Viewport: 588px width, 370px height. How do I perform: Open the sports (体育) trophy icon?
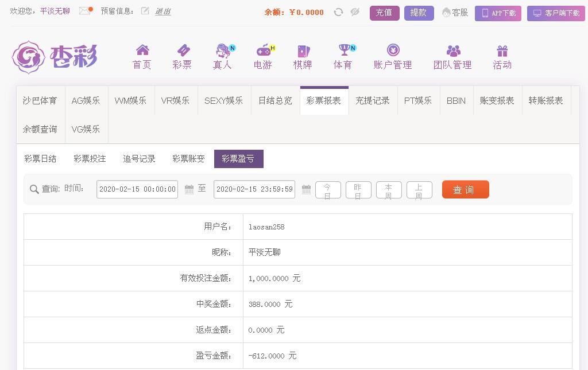click(x=343, y=50)
